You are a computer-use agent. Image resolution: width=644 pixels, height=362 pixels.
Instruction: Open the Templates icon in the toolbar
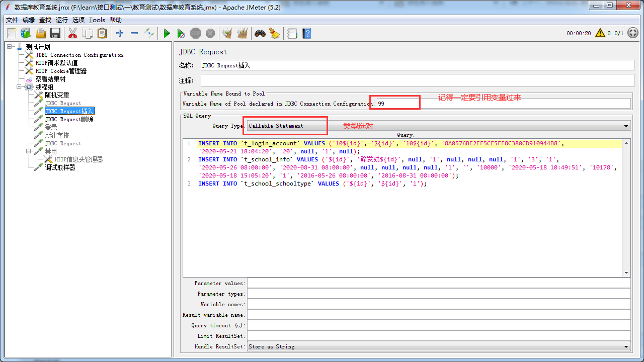(x=26, y=33)
